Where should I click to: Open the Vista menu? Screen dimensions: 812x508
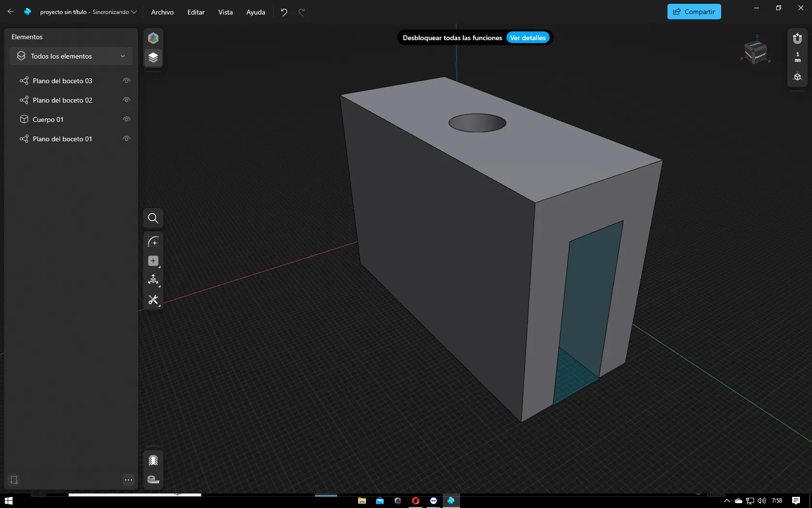(225, 12)
